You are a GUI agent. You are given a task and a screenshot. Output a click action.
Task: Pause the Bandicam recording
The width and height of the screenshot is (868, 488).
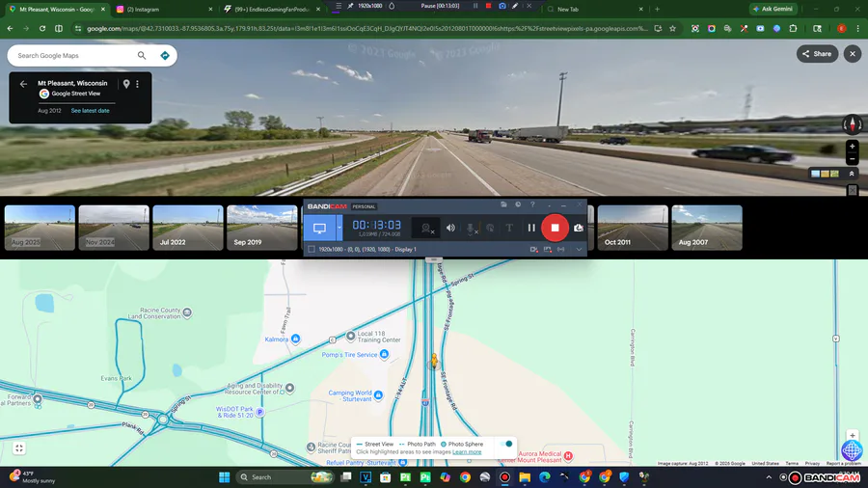[x=531, y=228]
